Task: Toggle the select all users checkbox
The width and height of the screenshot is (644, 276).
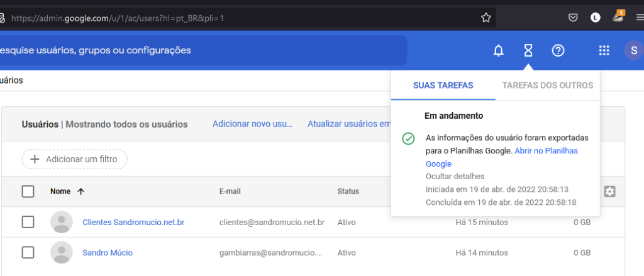Action: pos(28,191)
